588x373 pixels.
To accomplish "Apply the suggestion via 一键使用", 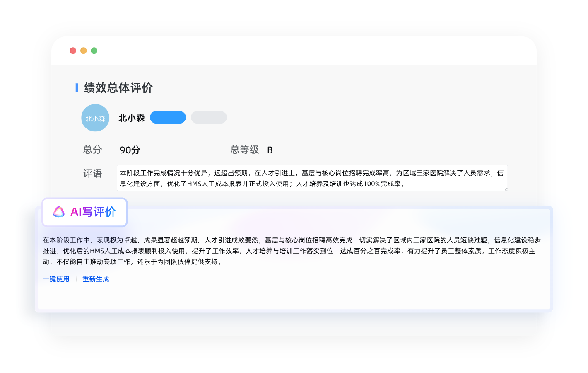I will point(56,279).
